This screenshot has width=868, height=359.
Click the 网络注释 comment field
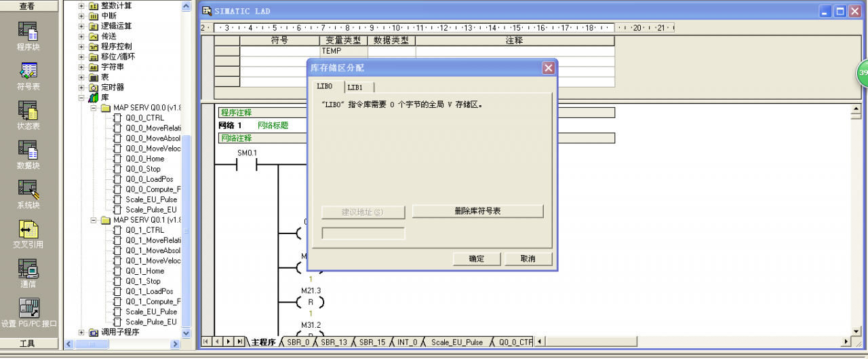pyautogui.click(x=416, y=138)
